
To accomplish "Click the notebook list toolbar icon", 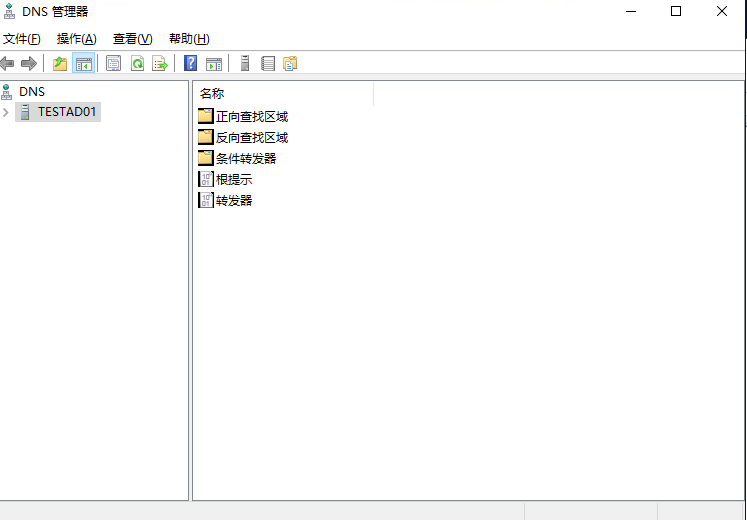I will [x=268, y=63].
